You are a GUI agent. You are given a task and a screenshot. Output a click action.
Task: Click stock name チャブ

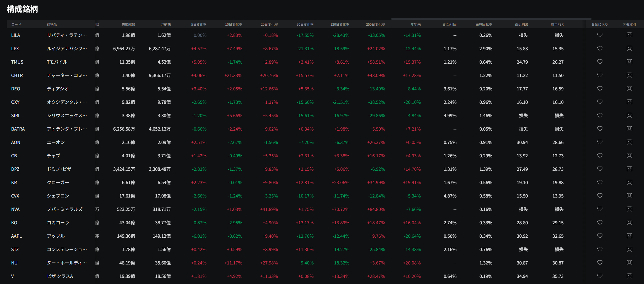point(54,156)
